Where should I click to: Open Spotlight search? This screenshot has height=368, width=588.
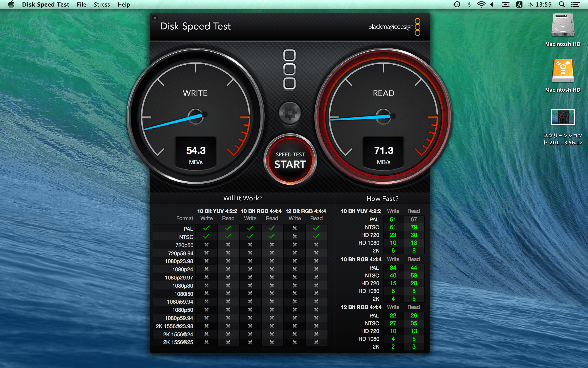(562, 4)
